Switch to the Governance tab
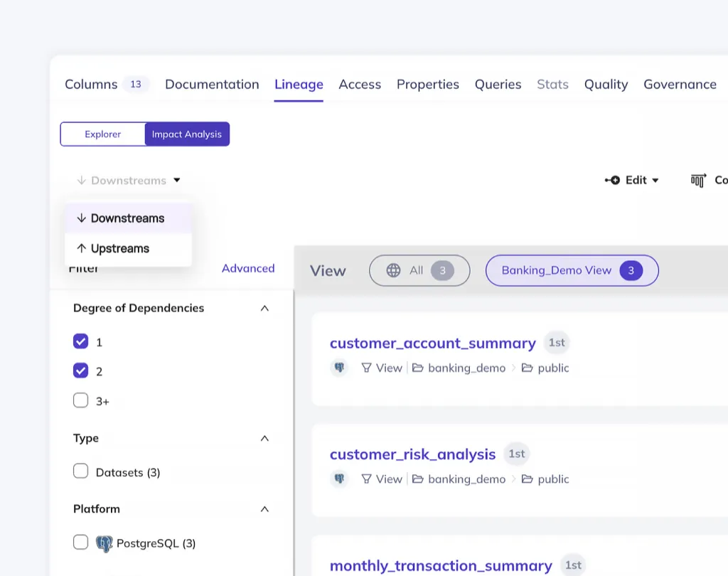 coord(680,84)
